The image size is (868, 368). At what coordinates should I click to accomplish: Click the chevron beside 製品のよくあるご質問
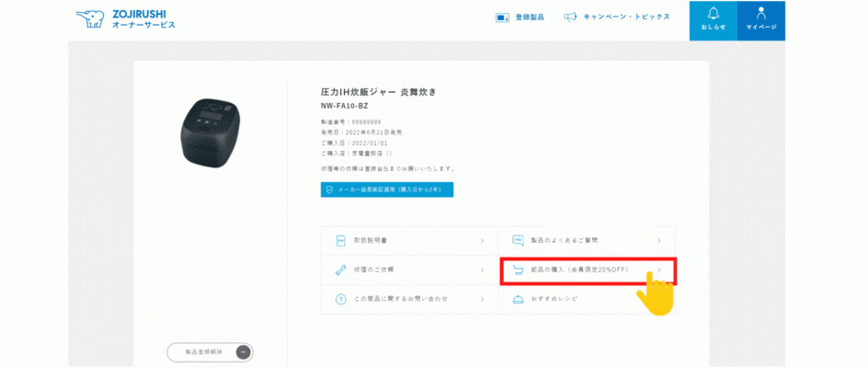point(659,241)
